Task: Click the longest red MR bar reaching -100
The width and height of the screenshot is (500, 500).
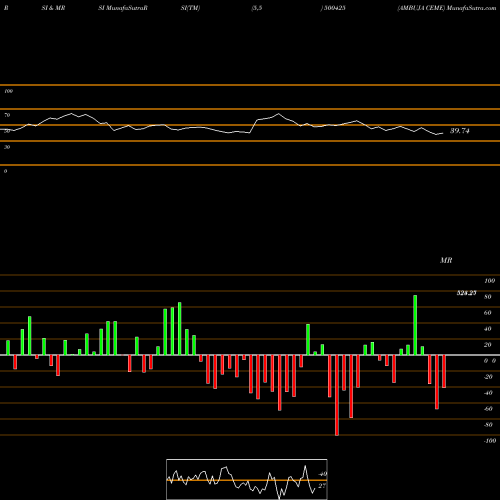Action: (x=337, y=395)
